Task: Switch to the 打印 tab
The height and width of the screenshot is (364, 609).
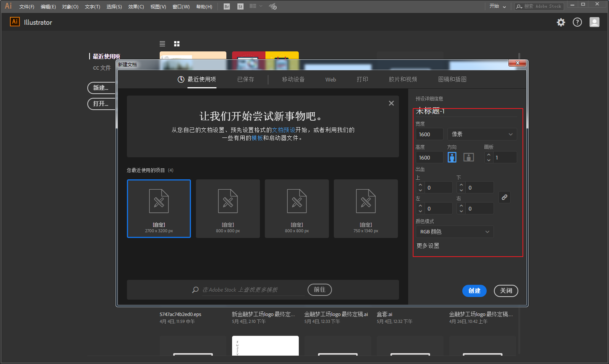Action: (x=362, y=79)
